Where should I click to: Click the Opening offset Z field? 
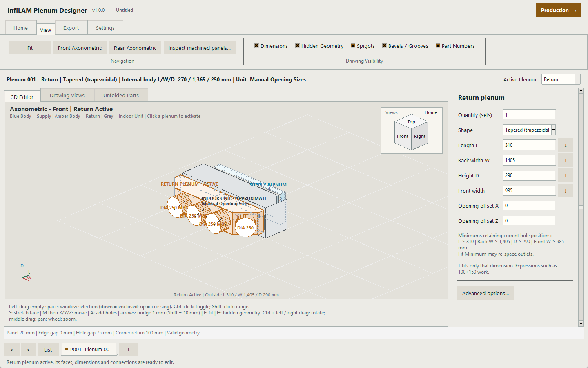point(529,221)
